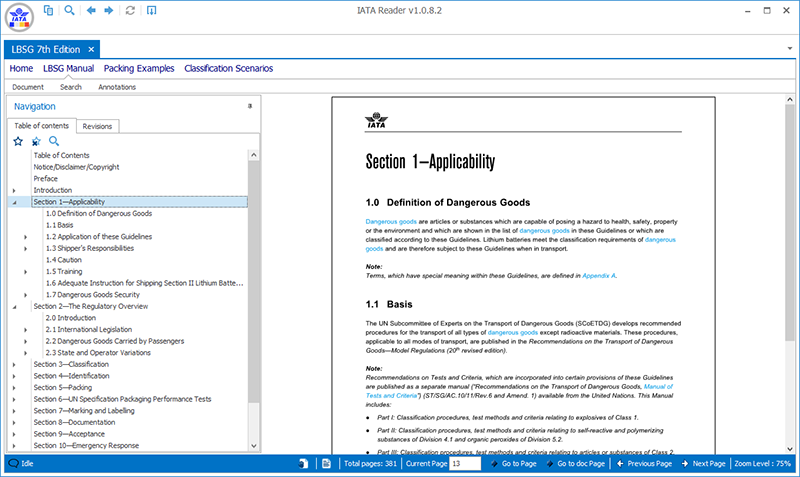Select 2.2 Dangerous Goods Carried by Passengers
The height and width of the screenshot is (477, 800).
[x=115, y=341]
